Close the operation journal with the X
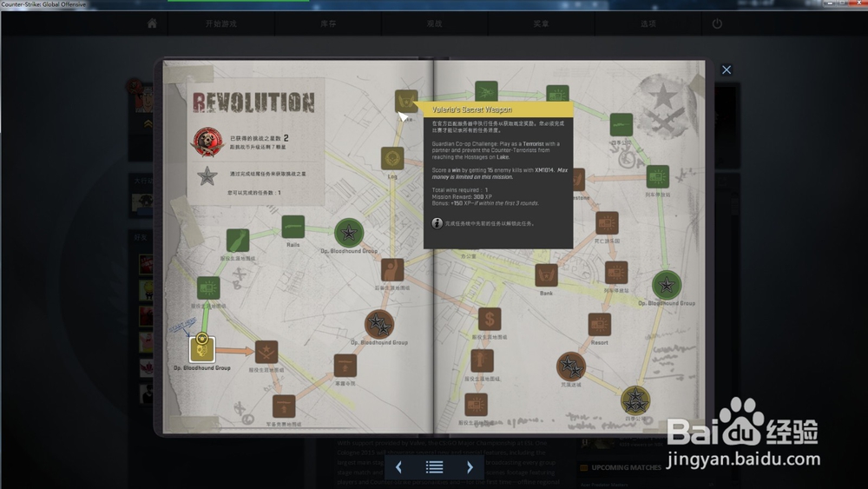 click(x=727, y=69)
